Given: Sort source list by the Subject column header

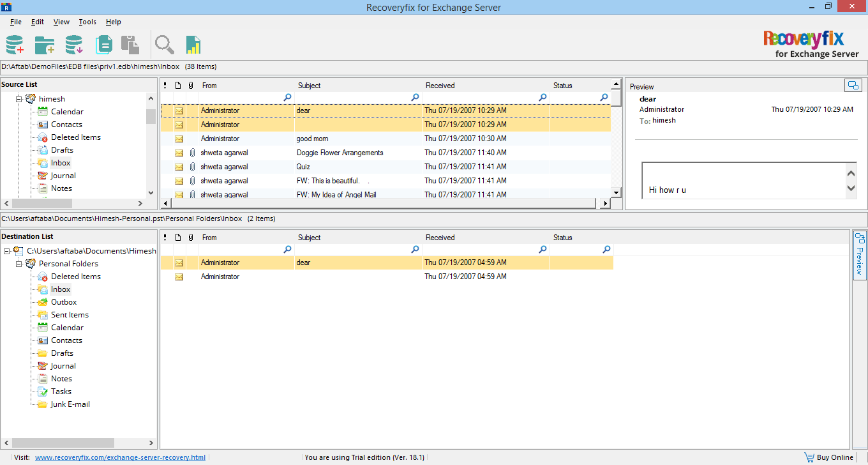Looking at the screenshot, I should 358,86.
